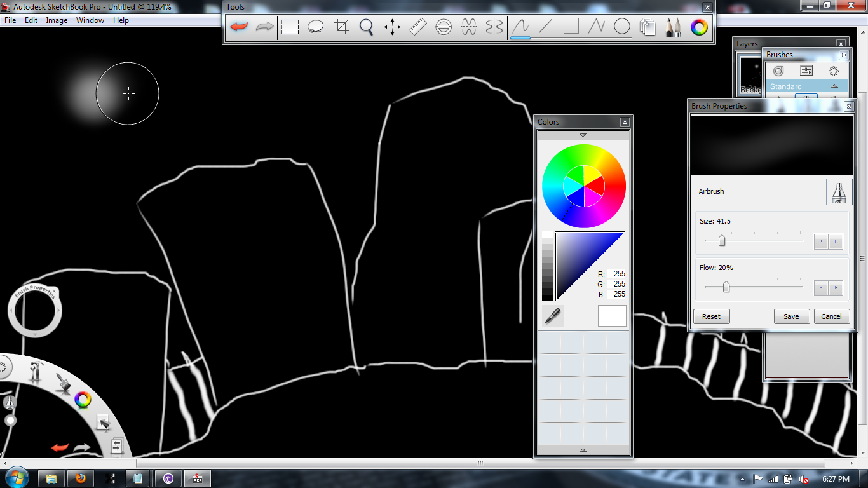Viewport: 868px width, 488px height.
Task: Choose the straight Line draw style
Action: 546,27
